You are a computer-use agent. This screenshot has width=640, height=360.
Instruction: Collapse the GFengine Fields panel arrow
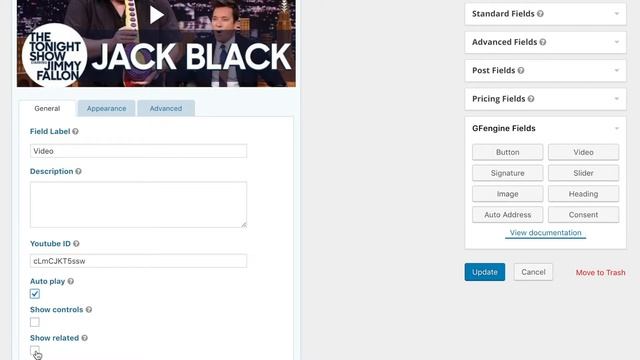(617, 129)
